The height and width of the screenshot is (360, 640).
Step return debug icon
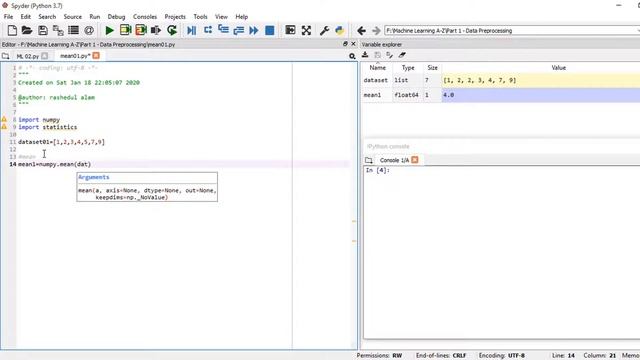coord(239,30)
